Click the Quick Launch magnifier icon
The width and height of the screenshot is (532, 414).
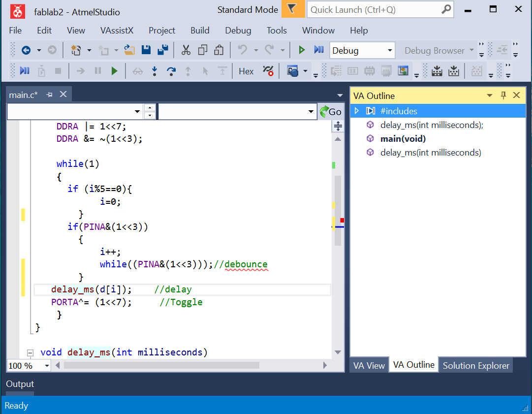446,9
